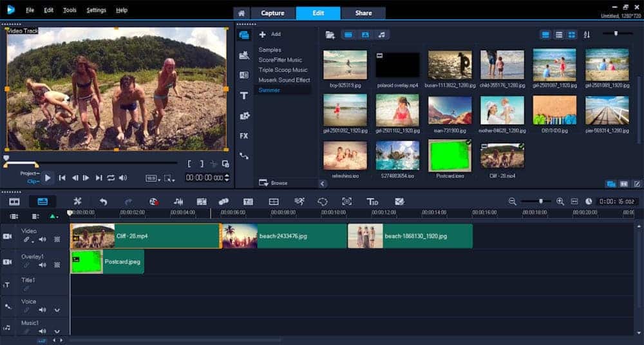Open the Sound Mixer tool
The image size is (644, 345).
point(178,202)
